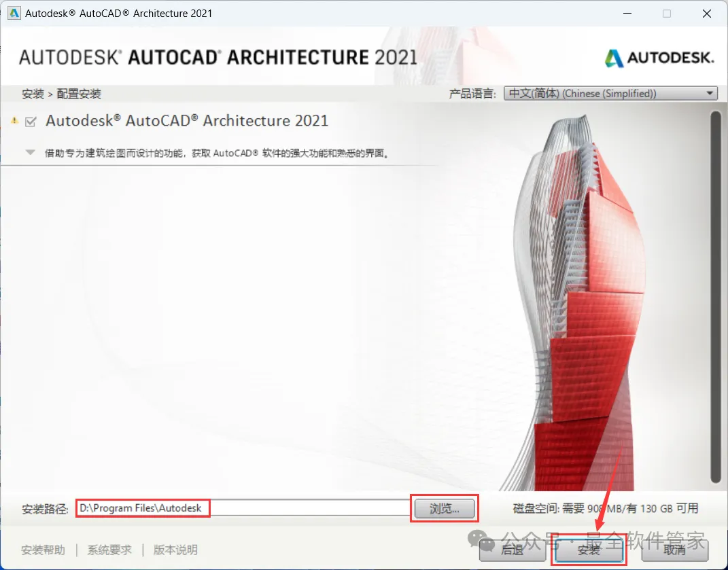Click the yellow warning icon beside product checkbox

(14, 121)
